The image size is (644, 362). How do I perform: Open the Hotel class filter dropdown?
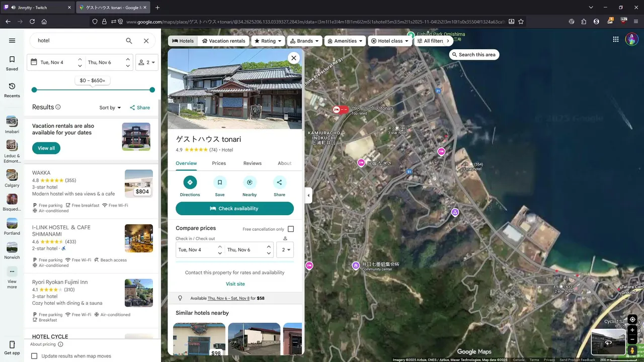pos(390,41)
